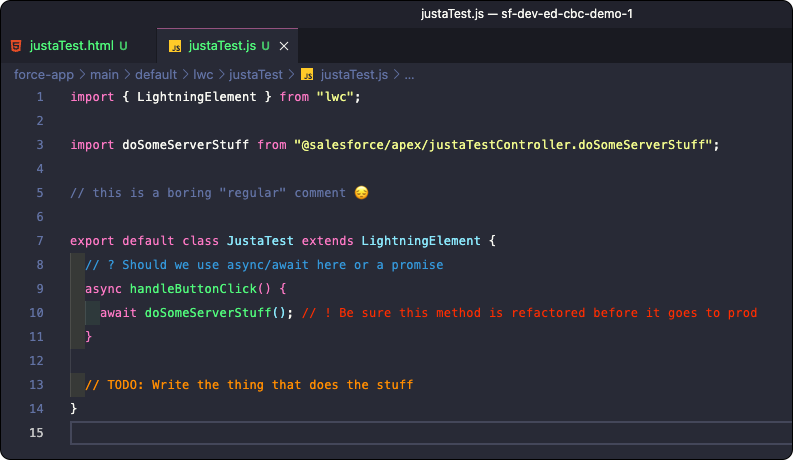The height and width of the screenshot is (460, 793).
Task: Click the window title justaTest.js — sf-dev-ed-cbc-demo-1
Action: [526, 14]
